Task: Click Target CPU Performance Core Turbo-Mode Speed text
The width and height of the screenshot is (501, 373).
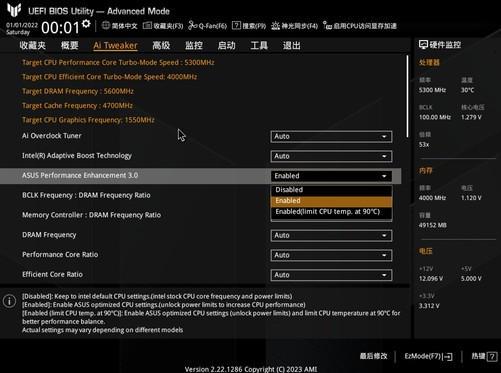Action: pos(118,63)
